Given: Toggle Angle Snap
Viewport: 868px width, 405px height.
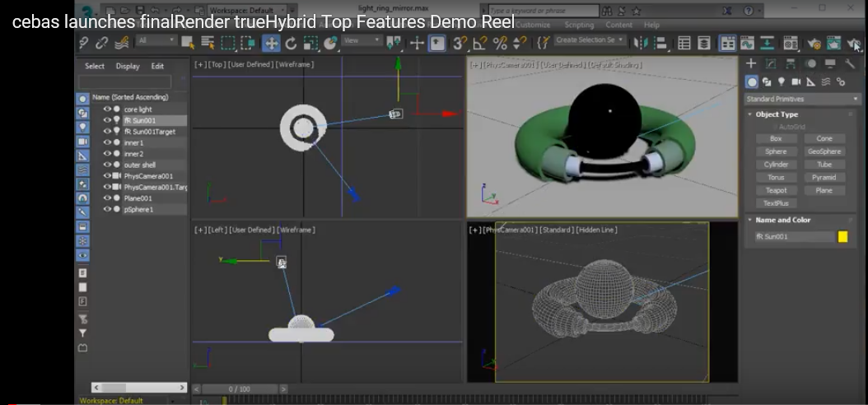Looking at the screenshot, I should coord(480,43).
